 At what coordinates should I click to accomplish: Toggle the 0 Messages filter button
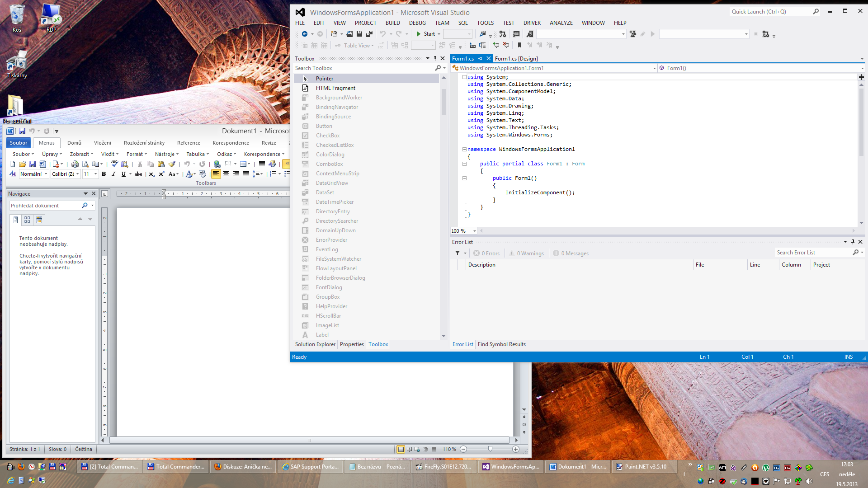(x=571, y=253)
